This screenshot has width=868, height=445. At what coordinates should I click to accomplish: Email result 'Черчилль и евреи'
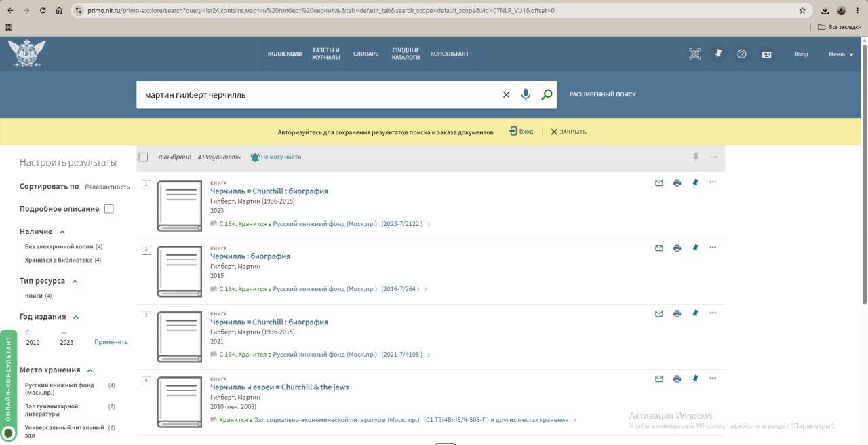(659, 379)
